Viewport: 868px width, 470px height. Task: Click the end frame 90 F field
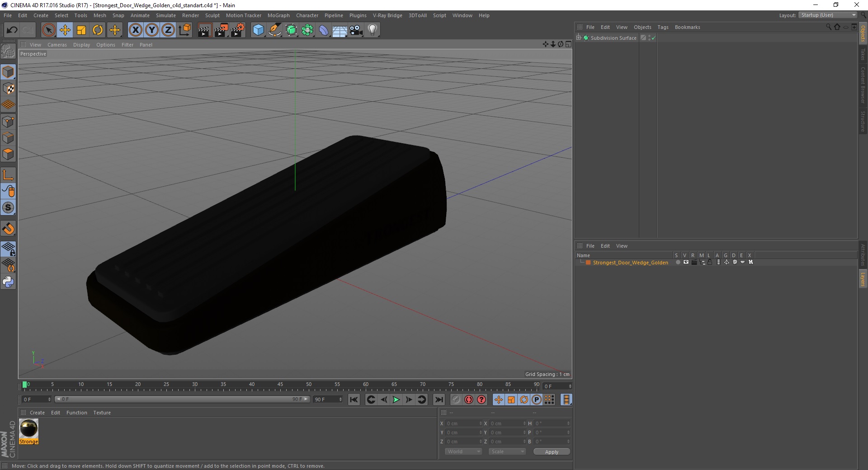coord(328,399)
